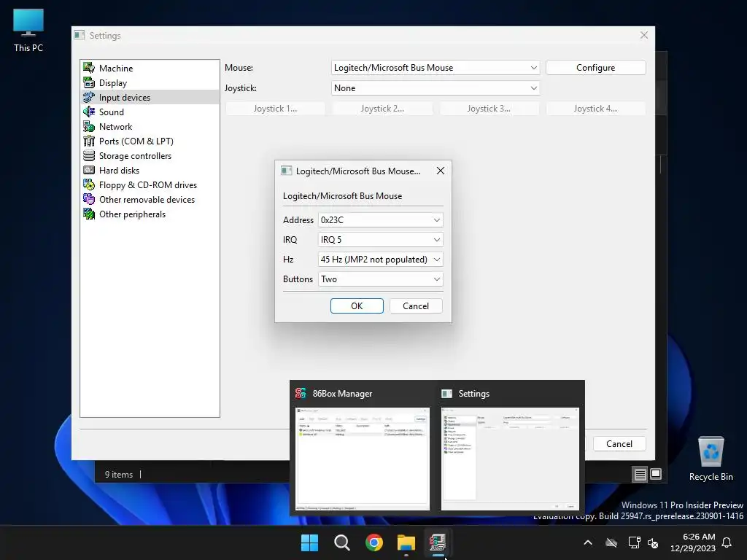Close the Logitech/Microsoft Bus Mouse dialog
Image resolution: width=747 pixels, height=560 pixels.
point(441,171)
